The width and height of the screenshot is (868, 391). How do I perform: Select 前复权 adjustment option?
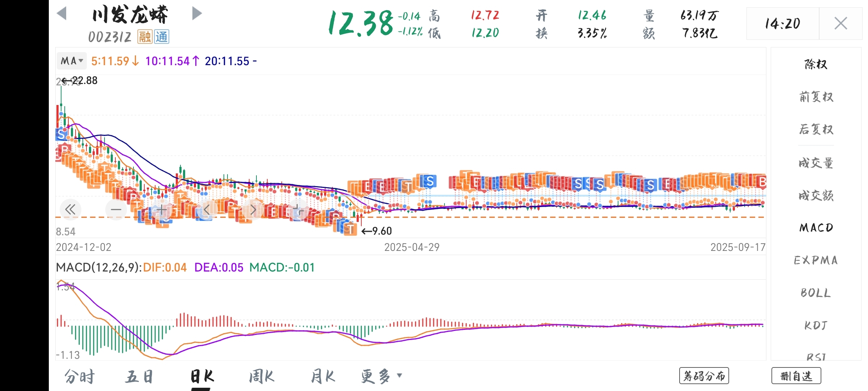pos(816,97)
